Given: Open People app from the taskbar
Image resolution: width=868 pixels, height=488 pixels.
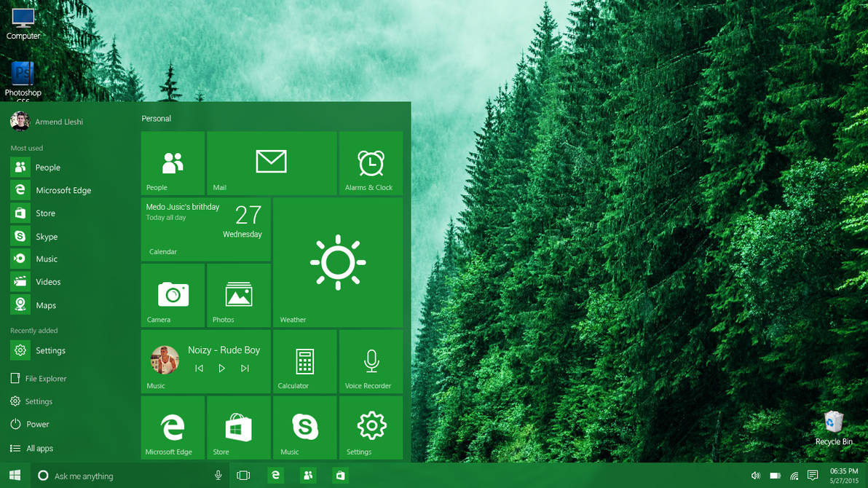Looking at the screenshot, I should click(308, 476).
